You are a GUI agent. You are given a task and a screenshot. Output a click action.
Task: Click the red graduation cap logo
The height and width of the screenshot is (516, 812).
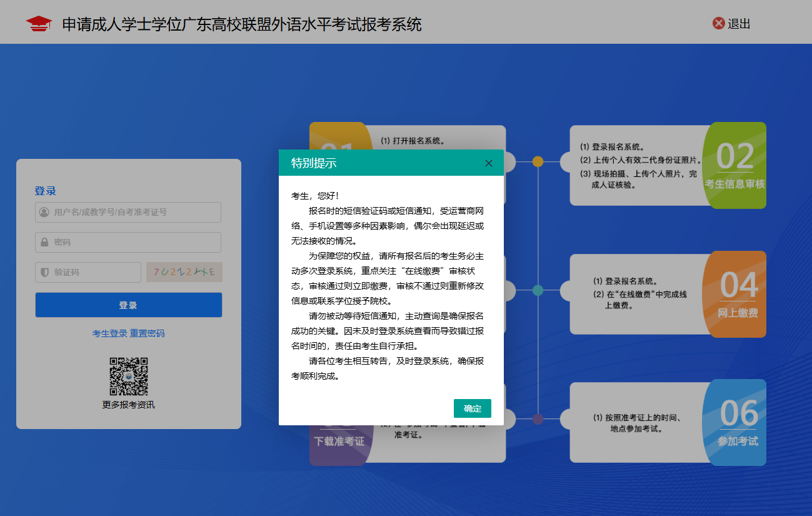(39, 24)
